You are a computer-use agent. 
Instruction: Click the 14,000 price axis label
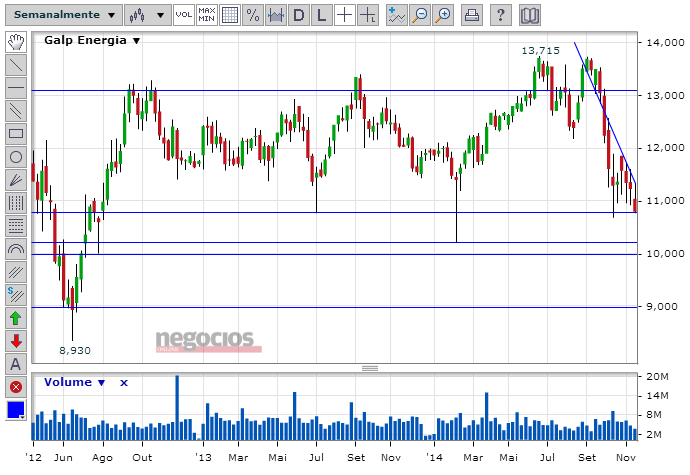tap(665, 43)
